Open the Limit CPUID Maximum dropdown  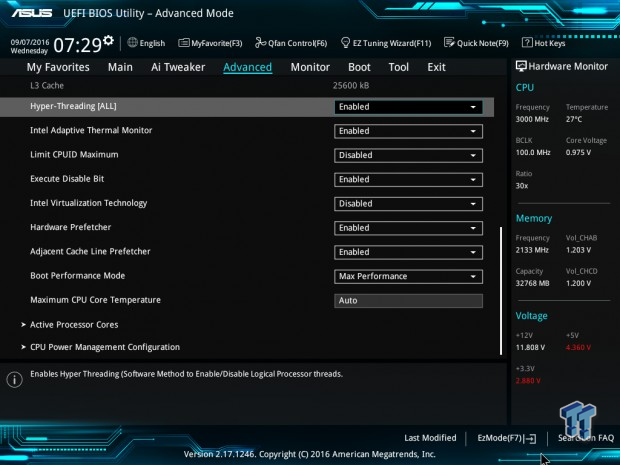click(x=408, y=155)
